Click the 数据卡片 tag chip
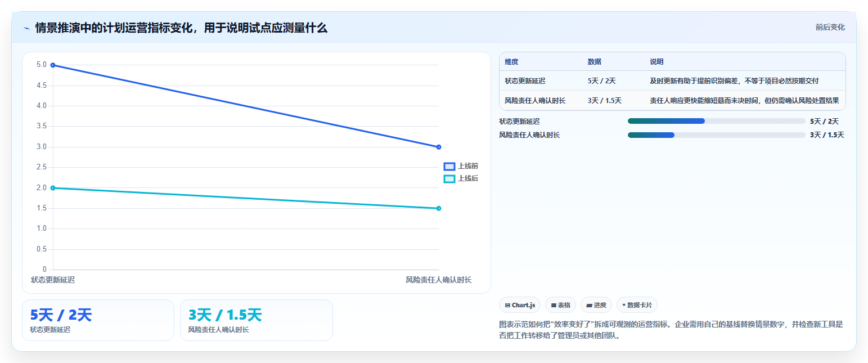Viewport: 868px width, 363px height. click(x=637, y=305)
